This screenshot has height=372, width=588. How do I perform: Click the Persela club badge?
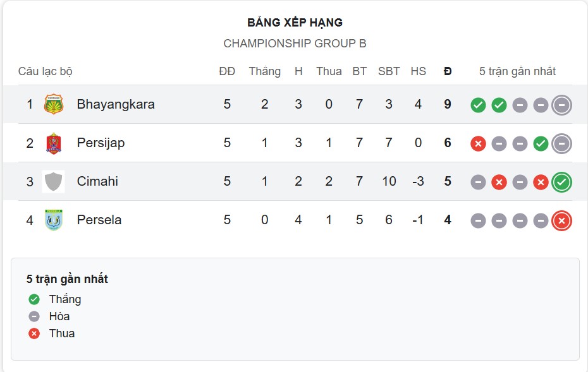(54, 220)
